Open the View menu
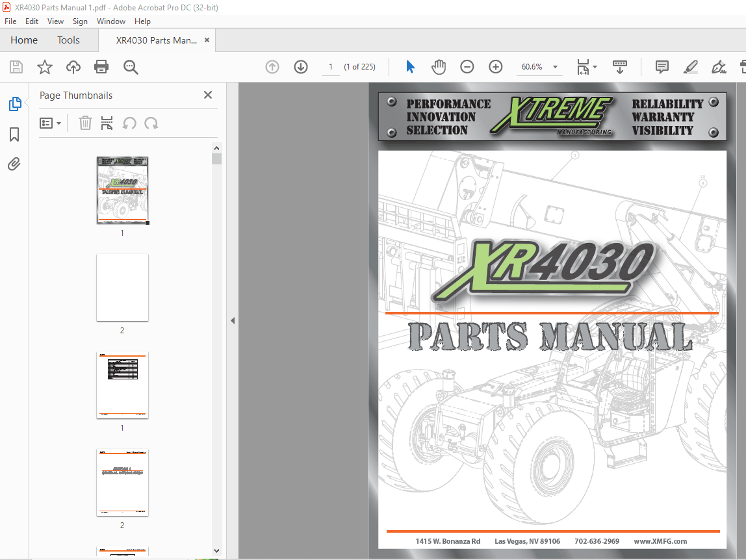 coord(55,21)
